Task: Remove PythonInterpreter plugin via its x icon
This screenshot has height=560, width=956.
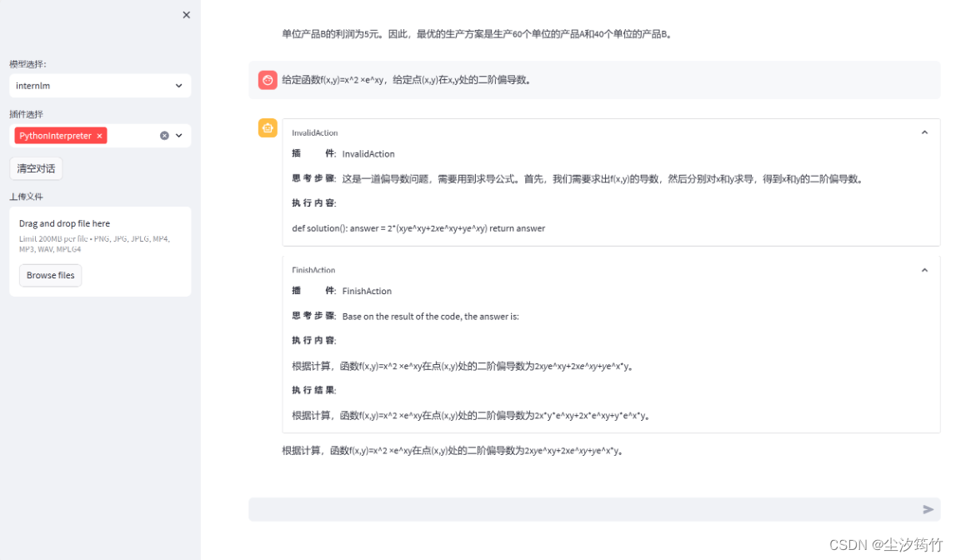Action: 99,135
